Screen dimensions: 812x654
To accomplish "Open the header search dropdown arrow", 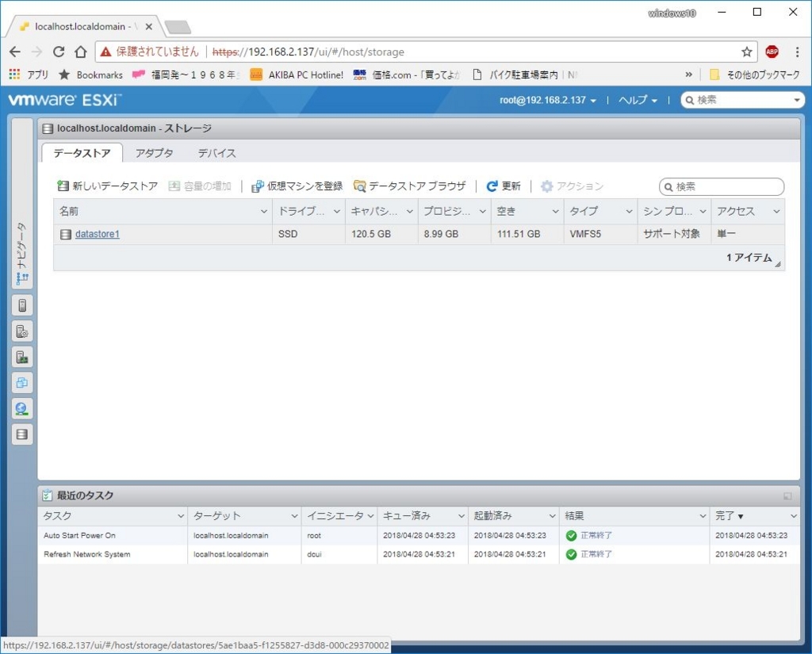I will coord(797,100).
